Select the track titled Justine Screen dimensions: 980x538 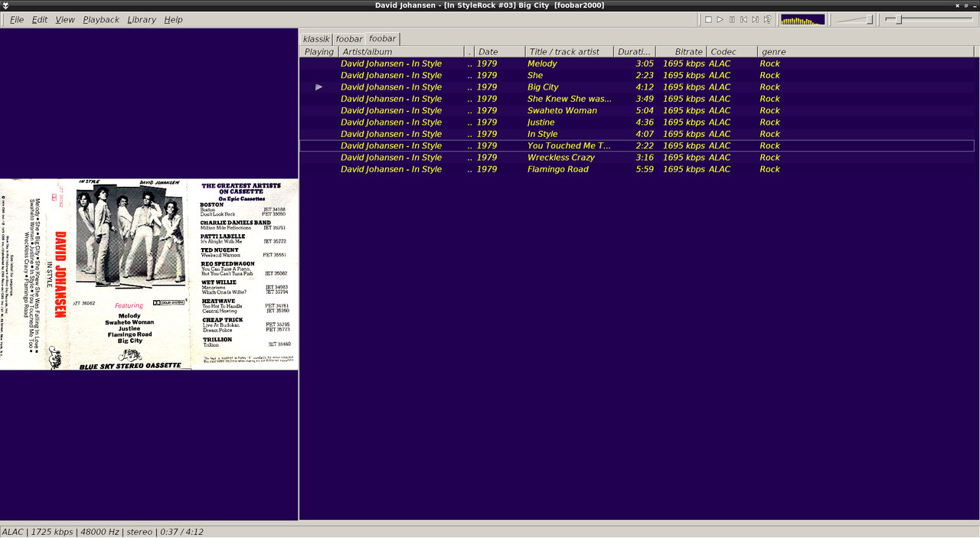click(637, 122)
